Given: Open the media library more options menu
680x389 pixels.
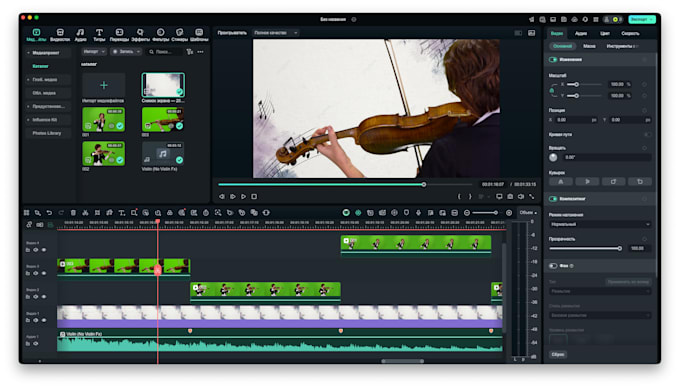Looking at the screenshot, I should [200, 52].
